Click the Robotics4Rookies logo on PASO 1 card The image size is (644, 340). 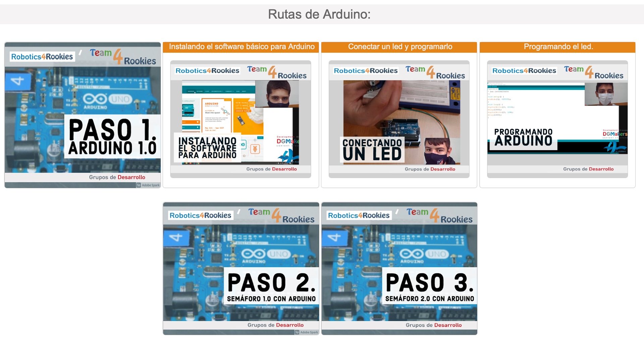(x=42, y=57)
